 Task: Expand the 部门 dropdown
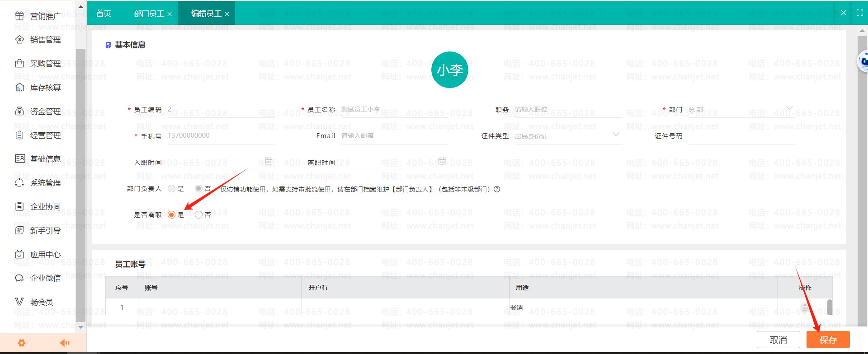(789, 108)
